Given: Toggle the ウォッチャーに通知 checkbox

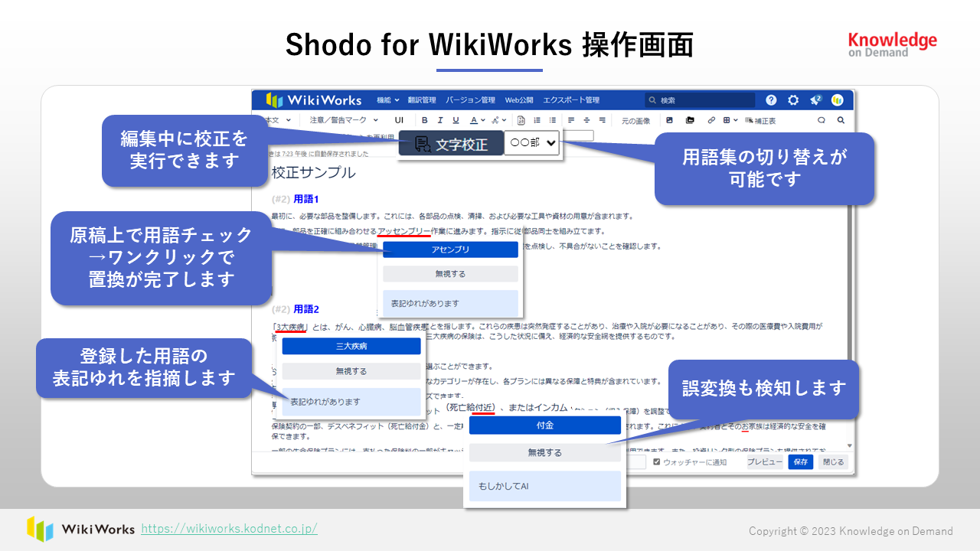Looking at the screenshot, I should (x=657, y=462).
